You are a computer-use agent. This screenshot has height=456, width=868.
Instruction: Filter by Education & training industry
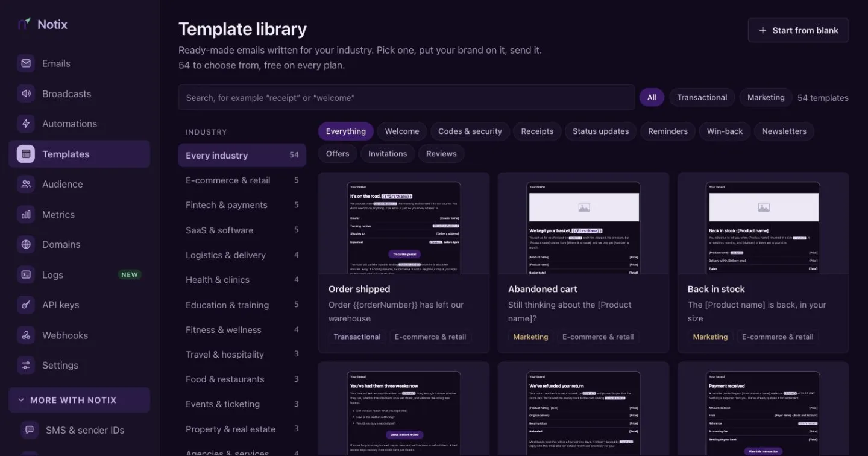242,305
